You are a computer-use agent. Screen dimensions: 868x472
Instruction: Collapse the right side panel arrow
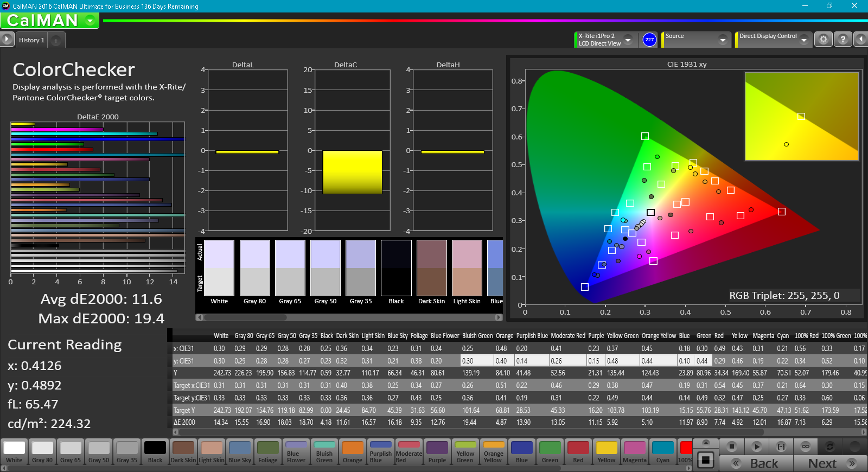tap(860, 40)
